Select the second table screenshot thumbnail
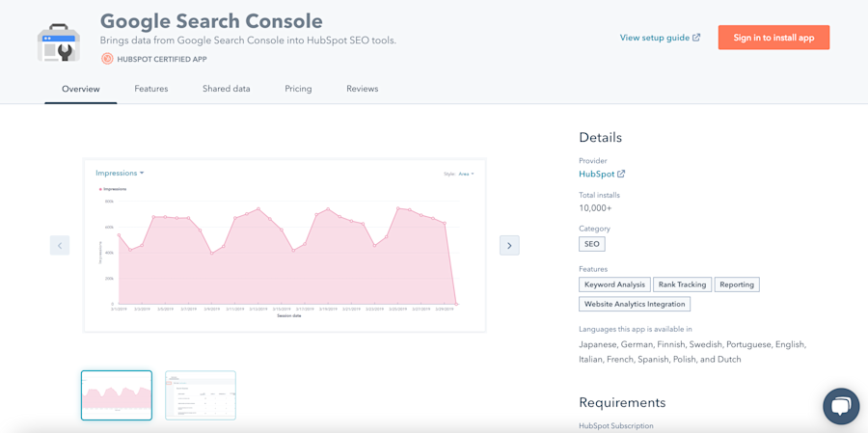This screenshot has width=868, height=433. (201, 395)
